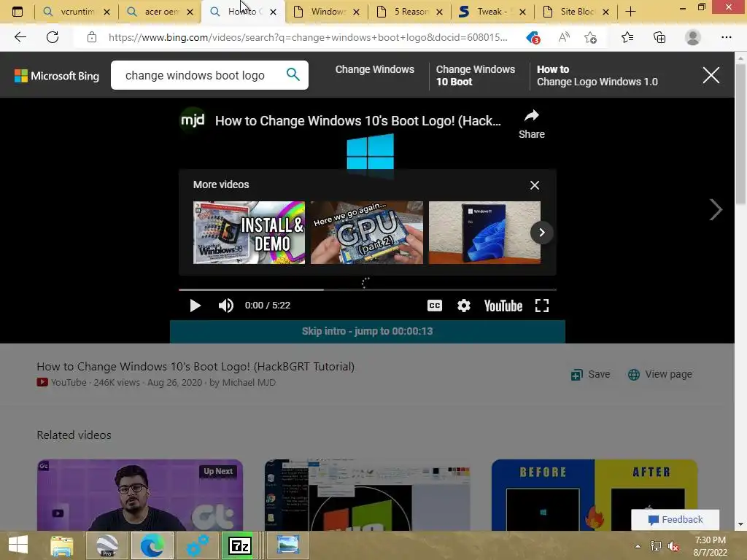Play the video

coord(195,306)
